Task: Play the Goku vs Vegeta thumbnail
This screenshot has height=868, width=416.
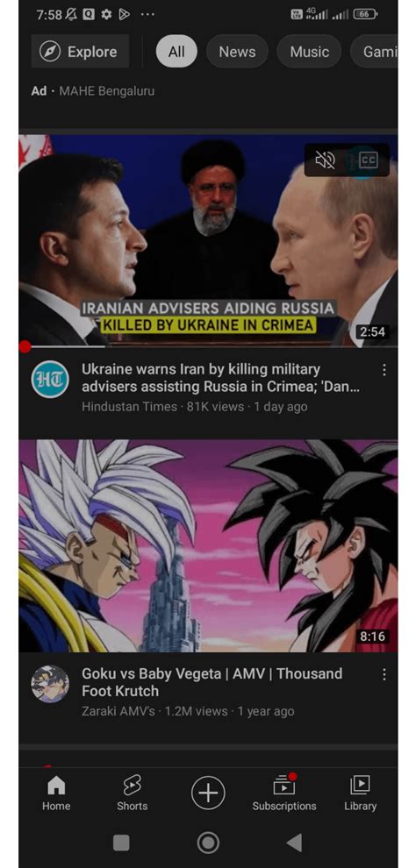Action: pyautogui.click(x=208, y=546)
